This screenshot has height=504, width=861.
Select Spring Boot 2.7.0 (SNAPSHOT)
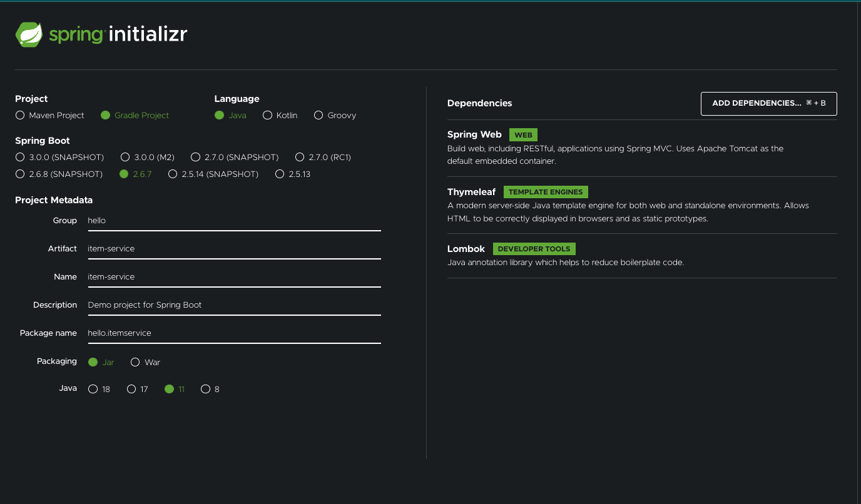[196, 157]
